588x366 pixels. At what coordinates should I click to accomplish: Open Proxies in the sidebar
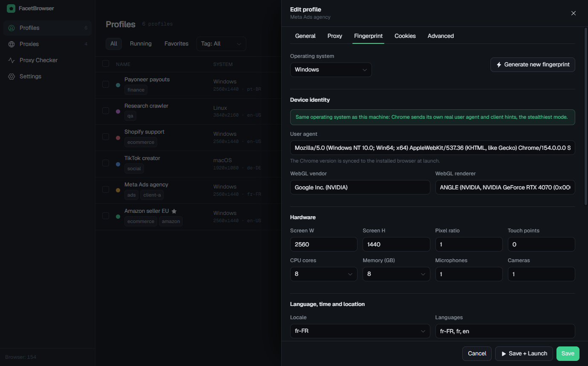point(47,44)
